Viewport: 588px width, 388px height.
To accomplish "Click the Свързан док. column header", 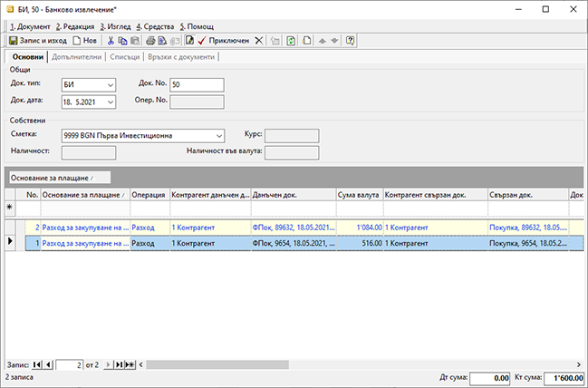I will [x=528, y=195].
